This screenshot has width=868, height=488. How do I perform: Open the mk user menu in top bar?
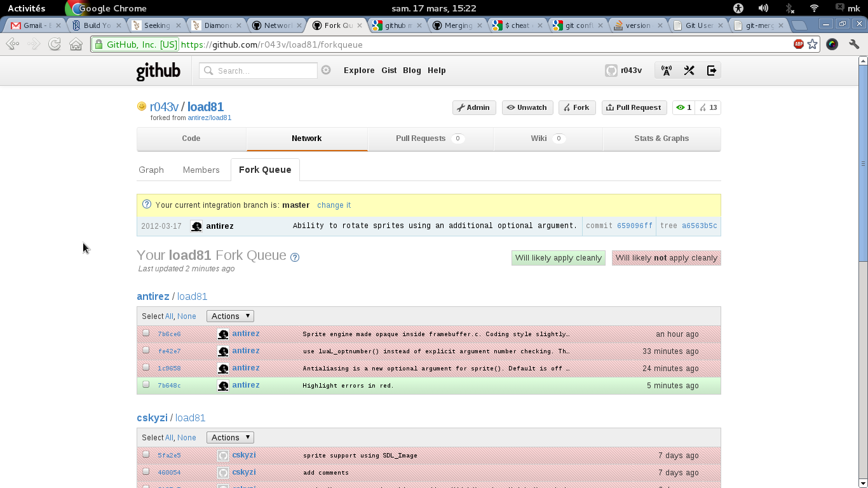848,8
